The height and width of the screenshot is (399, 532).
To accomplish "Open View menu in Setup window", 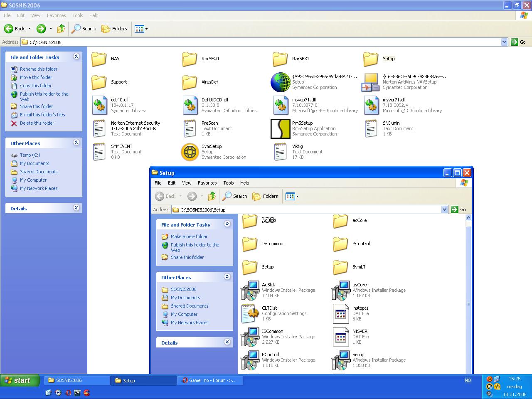I will click(x=187, y=183).
